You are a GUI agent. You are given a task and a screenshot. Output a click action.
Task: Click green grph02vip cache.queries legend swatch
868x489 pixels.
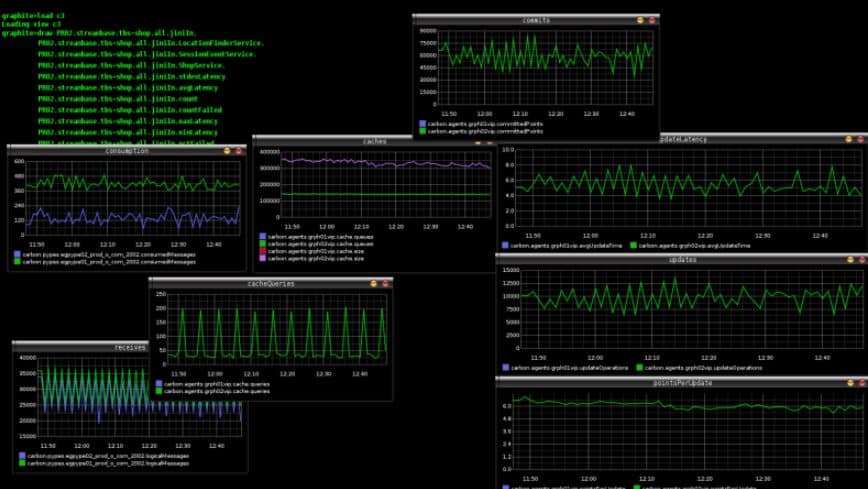click(159, 391)
